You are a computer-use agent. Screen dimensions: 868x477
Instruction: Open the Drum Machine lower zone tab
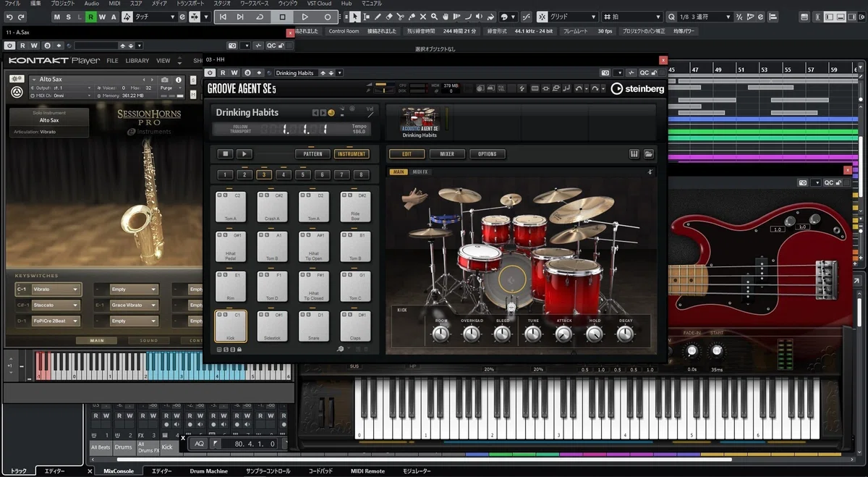point(209,471)
